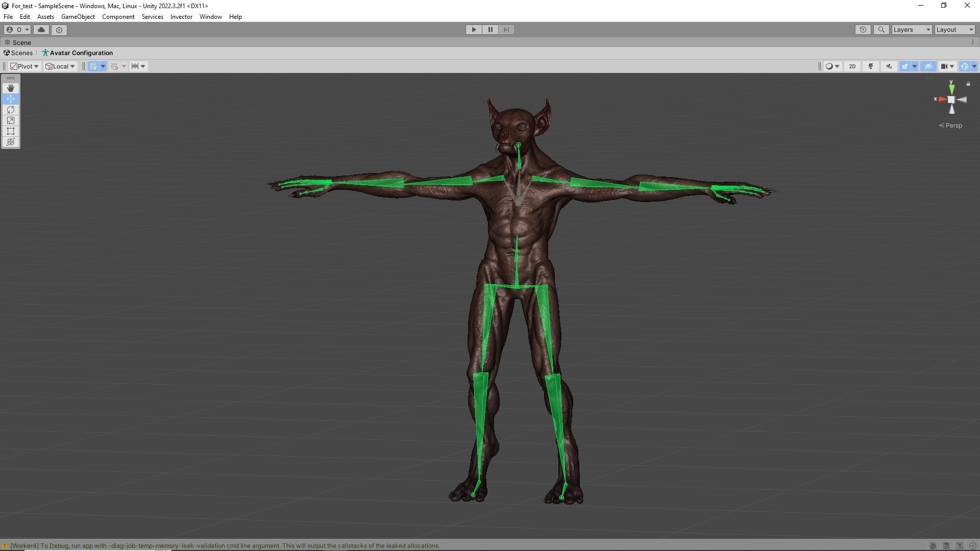This screenshot has width=980, height=551.
Task: Click the search magnifier icon
Action: [881, 30]
